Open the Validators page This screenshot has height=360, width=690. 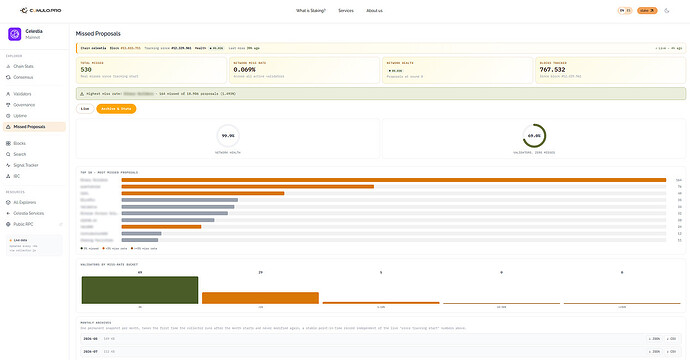[22, 94]
